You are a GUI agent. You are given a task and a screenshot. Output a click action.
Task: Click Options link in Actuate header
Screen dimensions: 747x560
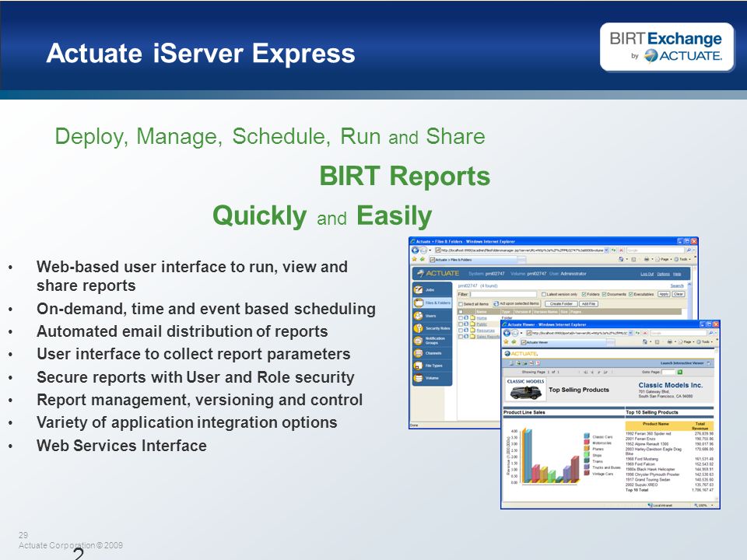(x=663, y=274)
